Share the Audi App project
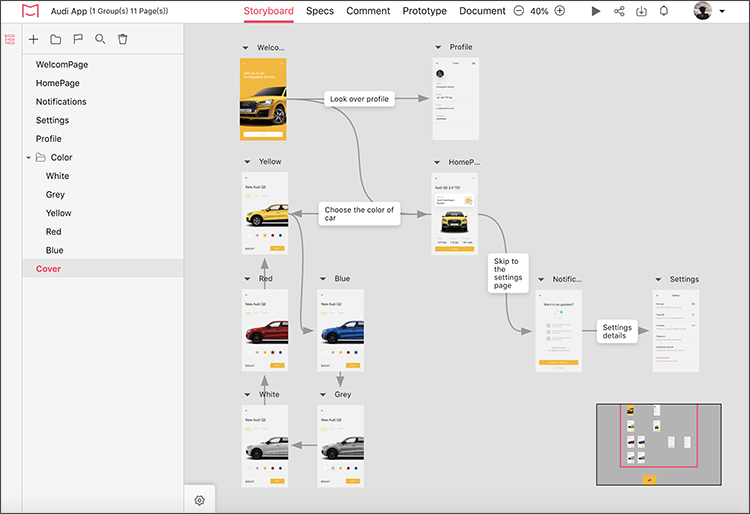The image size is (750, 514). click(619, 11)
